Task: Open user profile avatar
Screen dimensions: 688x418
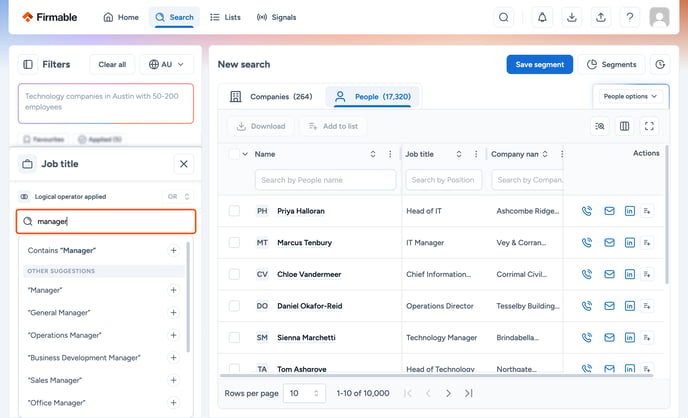Action: pyautogui.click(x=659, y=18)
